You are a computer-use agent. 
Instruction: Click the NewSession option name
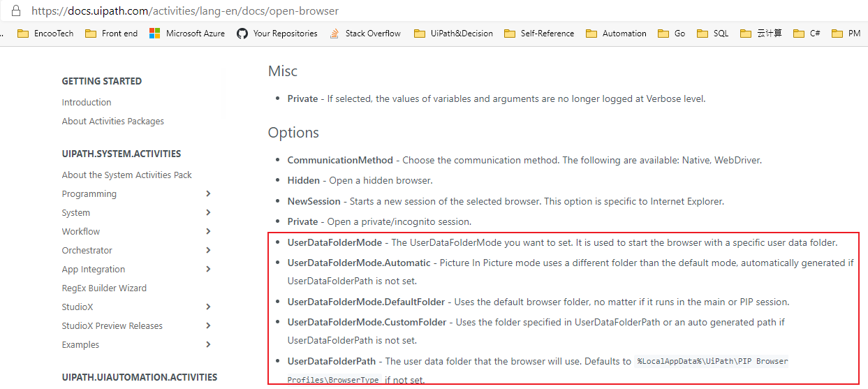pos(314,201)
